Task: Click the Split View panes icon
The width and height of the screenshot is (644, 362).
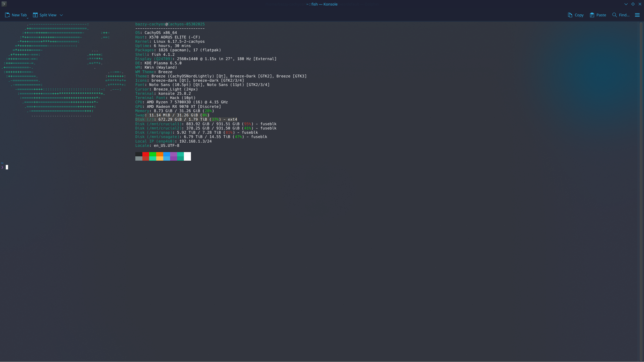Action: 35,15
